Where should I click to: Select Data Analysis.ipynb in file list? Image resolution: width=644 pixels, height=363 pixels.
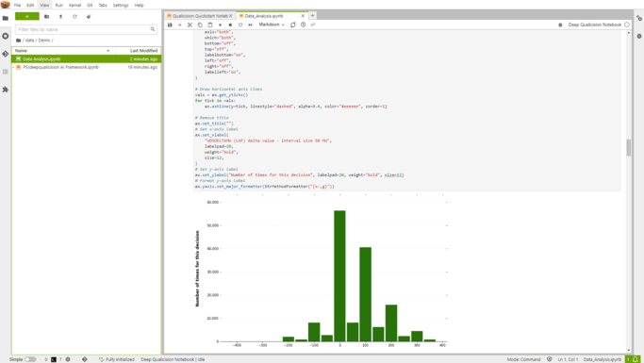[x=86, y=59]
